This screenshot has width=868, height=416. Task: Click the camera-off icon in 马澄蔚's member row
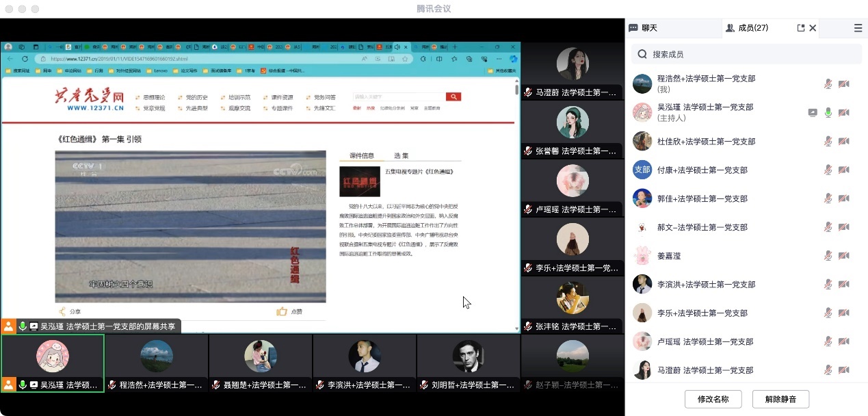tap(844, 370)
